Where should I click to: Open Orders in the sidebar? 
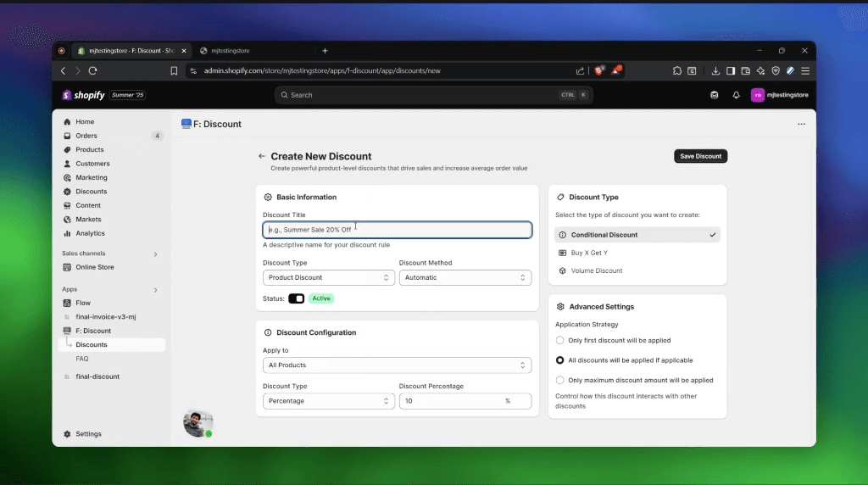86,136
